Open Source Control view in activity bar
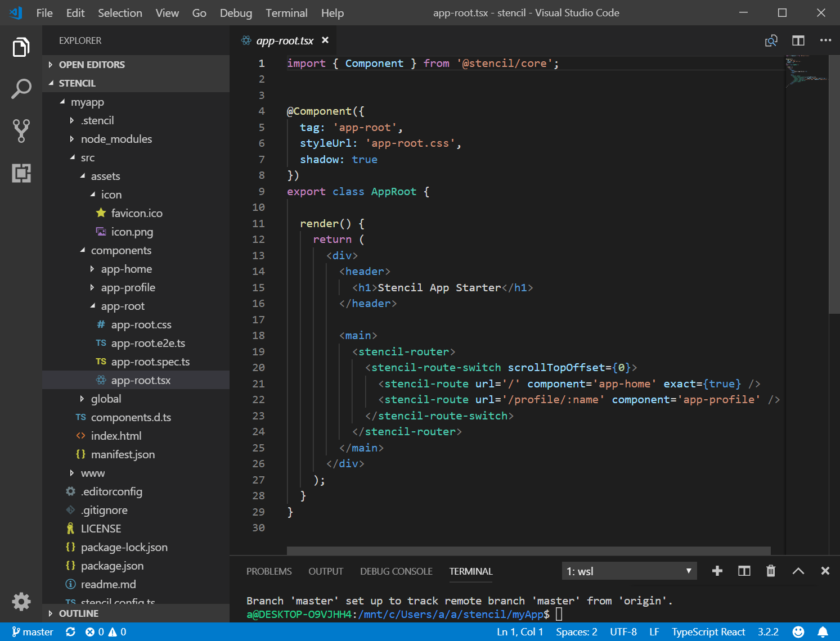The image size is (840, 641). pos(21,130)
